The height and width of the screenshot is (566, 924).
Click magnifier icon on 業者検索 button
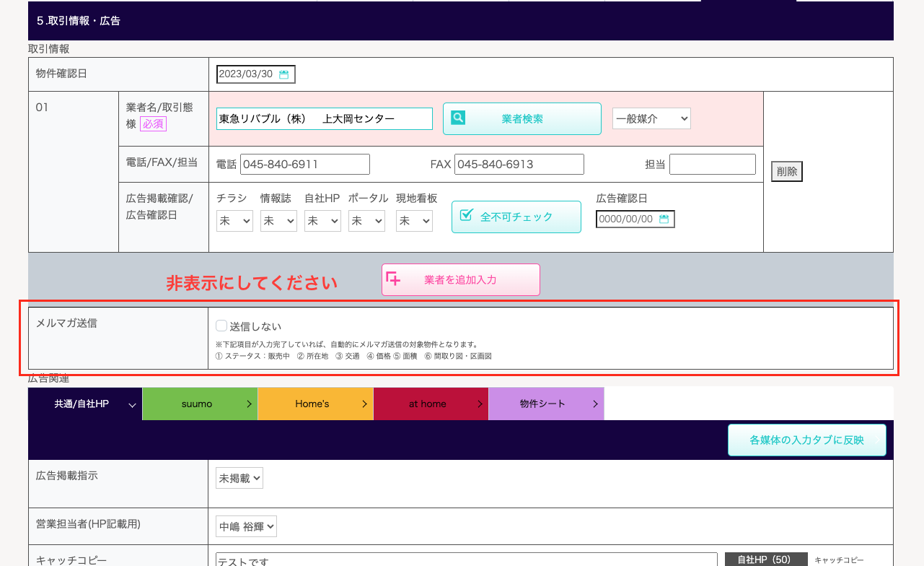click(458, 118)
